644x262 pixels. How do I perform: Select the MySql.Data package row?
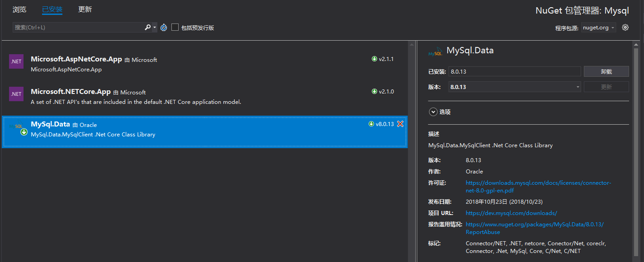coord(204,131)
